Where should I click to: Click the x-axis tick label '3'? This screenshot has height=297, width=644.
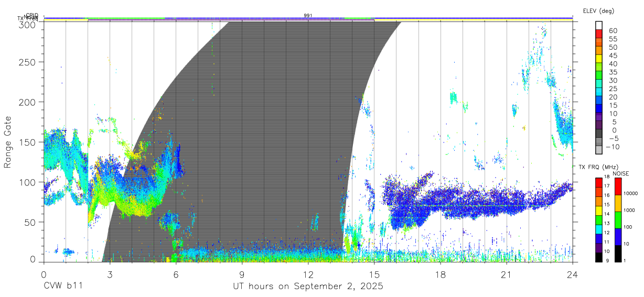(x=110, y=274)
